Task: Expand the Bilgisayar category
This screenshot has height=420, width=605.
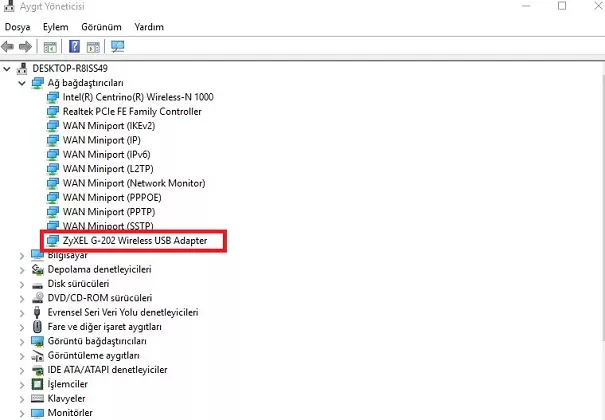Action: (22, 255)
